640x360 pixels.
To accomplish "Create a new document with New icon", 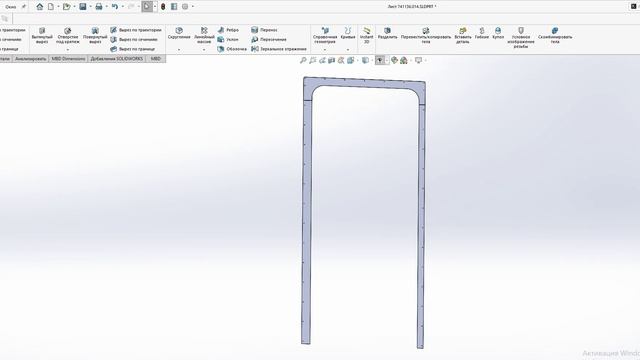I will click(x=51, y=7).
